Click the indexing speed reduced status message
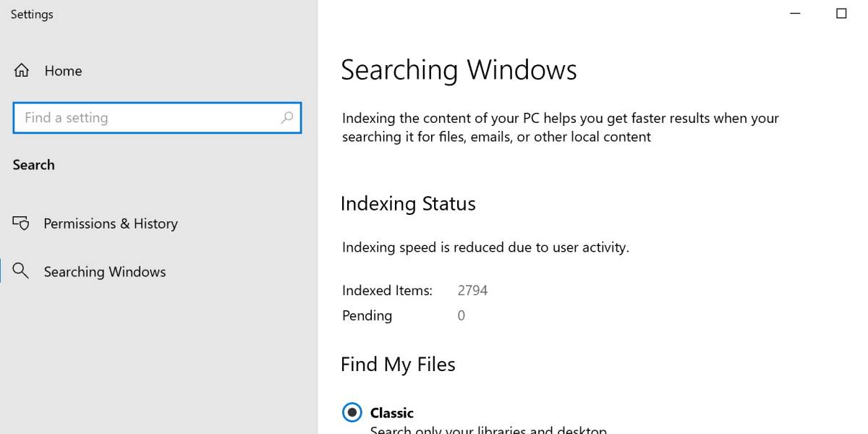The height and width of the screenshot is (434, 868). tap(485, 247)
